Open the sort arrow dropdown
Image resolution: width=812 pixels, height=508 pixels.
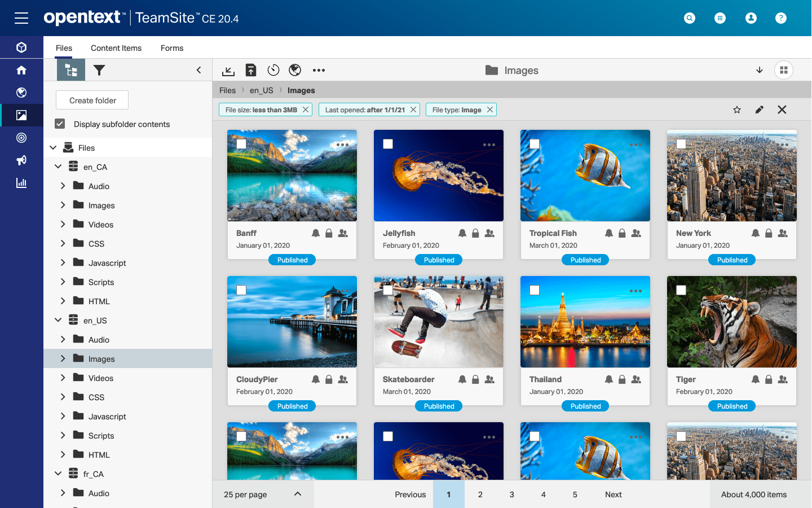[760, 70]
